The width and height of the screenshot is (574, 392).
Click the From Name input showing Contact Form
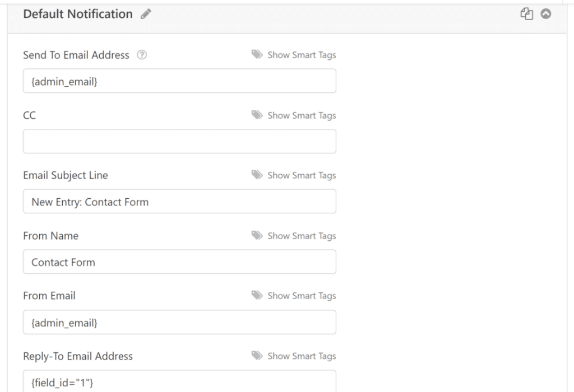coord(179,262)
